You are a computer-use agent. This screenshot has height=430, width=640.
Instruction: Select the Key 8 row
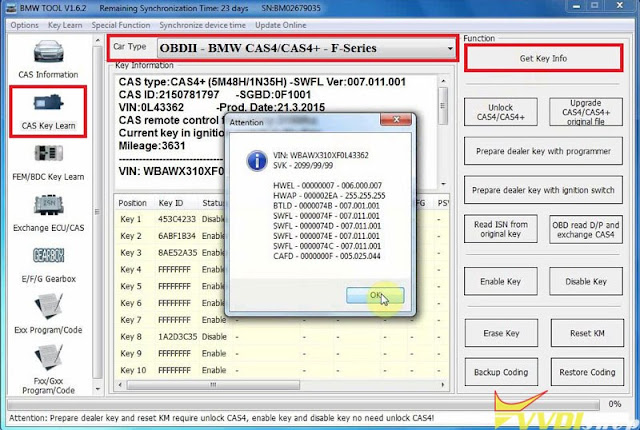[x=282, y=337]
